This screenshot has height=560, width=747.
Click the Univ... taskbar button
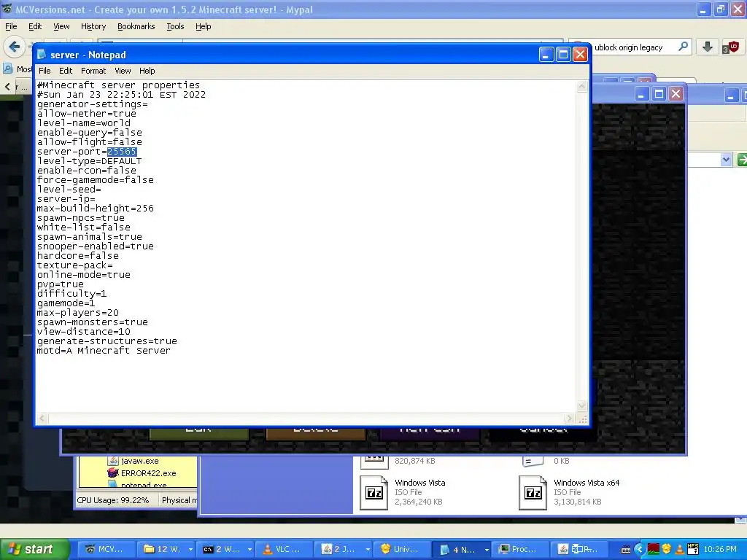(401, 549)
